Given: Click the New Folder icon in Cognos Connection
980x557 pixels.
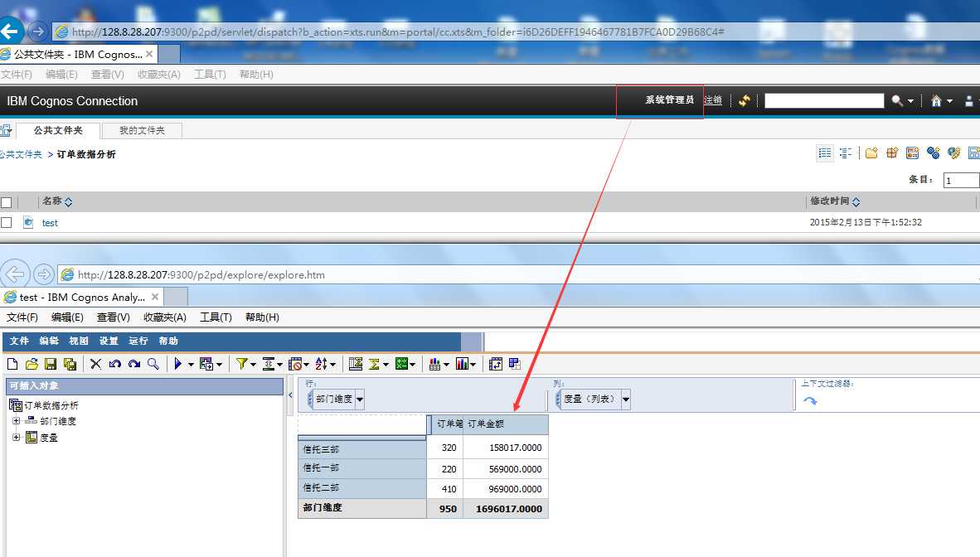Looking at the screenshot, I should click(872, 153).
